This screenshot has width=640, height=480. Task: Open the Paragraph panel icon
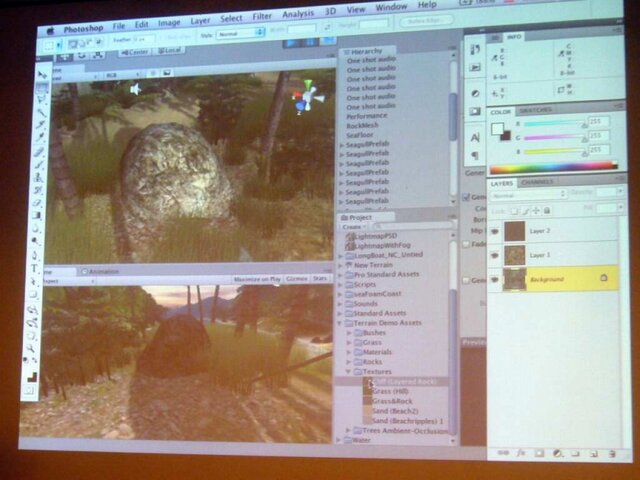475,155
